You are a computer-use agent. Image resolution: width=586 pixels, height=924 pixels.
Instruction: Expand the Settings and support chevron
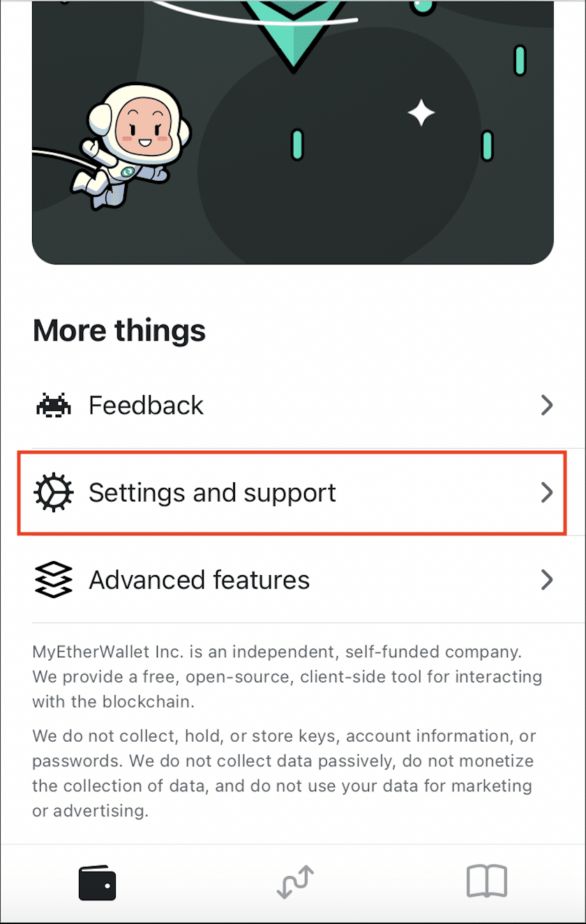click(x=548, y=493)
